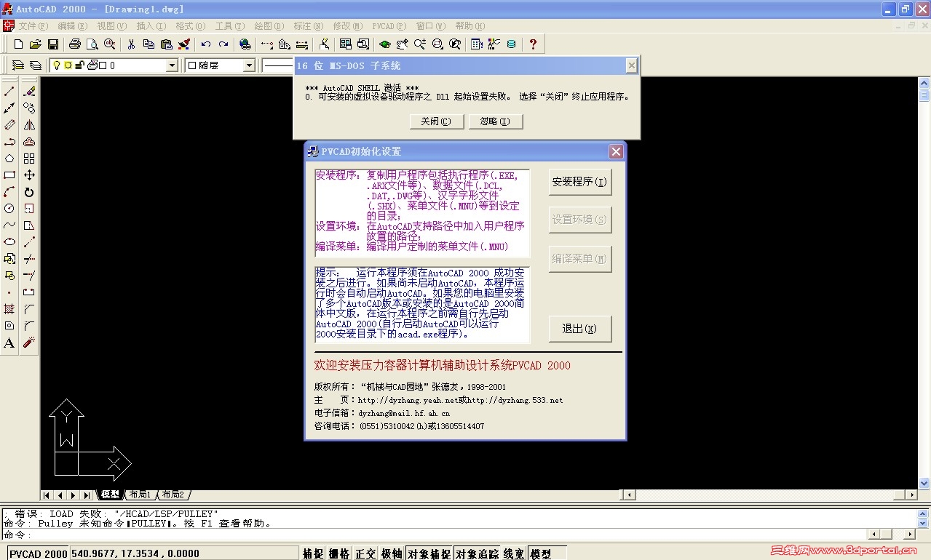This screenshot has width=931, height=560.
Task: Click the Undo arrow icon
Action: [206, 44]
